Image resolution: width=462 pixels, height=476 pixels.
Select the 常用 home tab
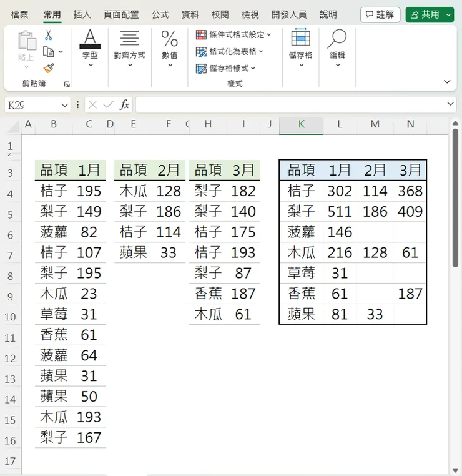(52, 14)
